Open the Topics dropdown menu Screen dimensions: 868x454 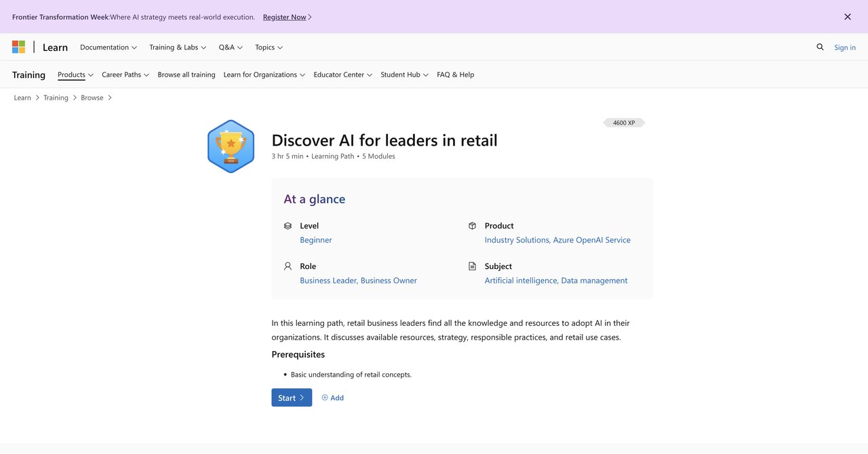pyautogui.click(x=269, y=47)
